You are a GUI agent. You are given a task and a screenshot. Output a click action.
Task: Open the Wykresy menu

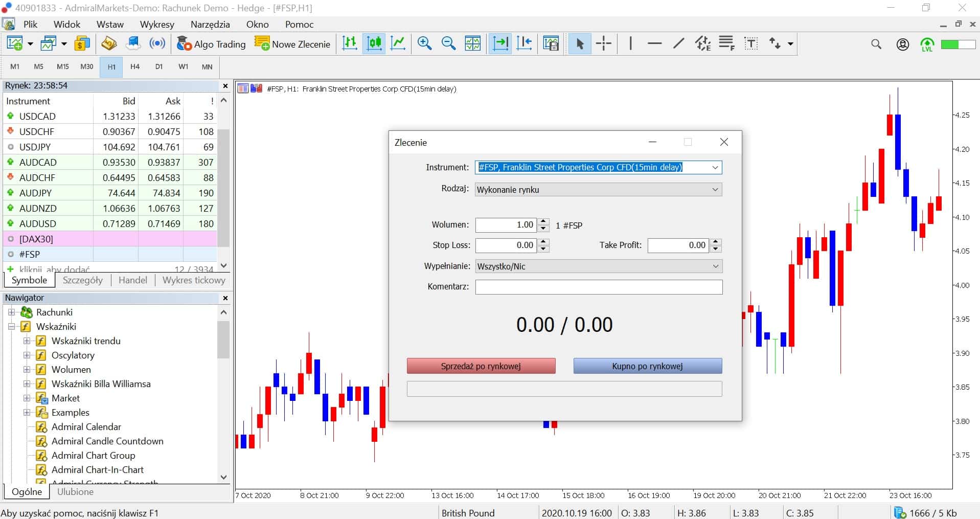tap(157, 25)
